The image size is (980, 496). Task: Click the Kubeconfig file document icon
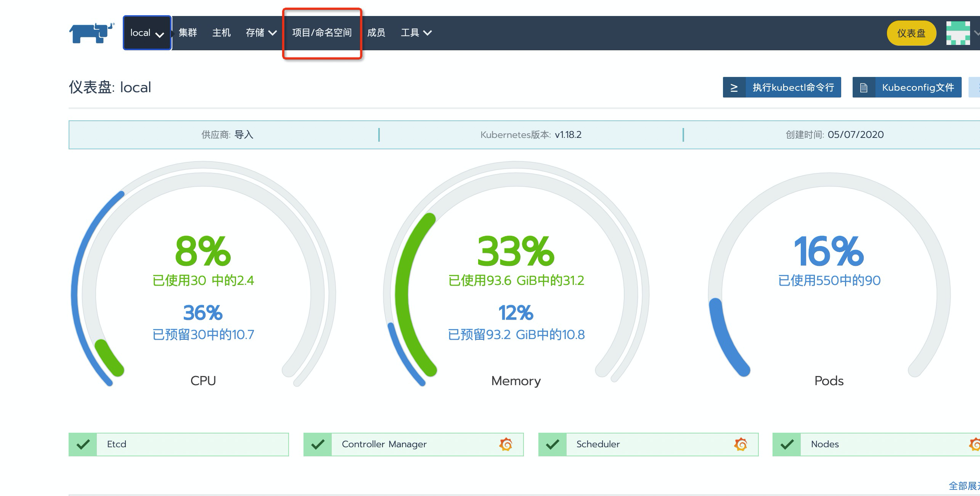coord(864,88)
